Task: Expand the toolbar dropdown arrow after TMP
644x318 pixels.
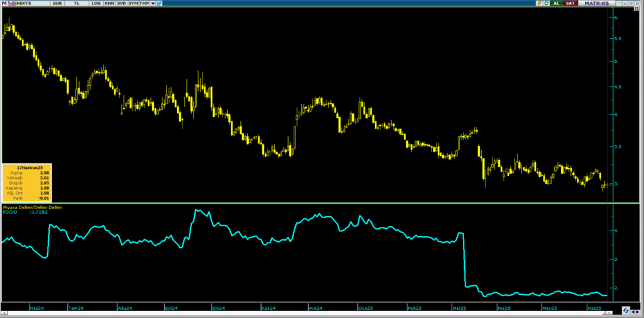Action: (153, 3)
